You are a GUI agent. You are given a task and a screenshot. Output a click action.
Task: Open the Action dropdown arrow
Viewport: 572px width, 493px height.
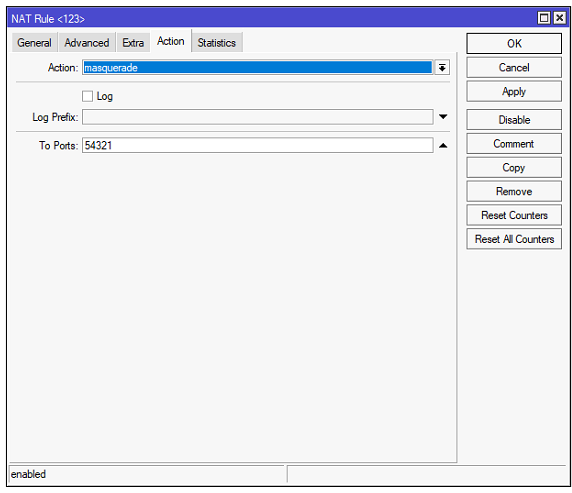[442, 68]
